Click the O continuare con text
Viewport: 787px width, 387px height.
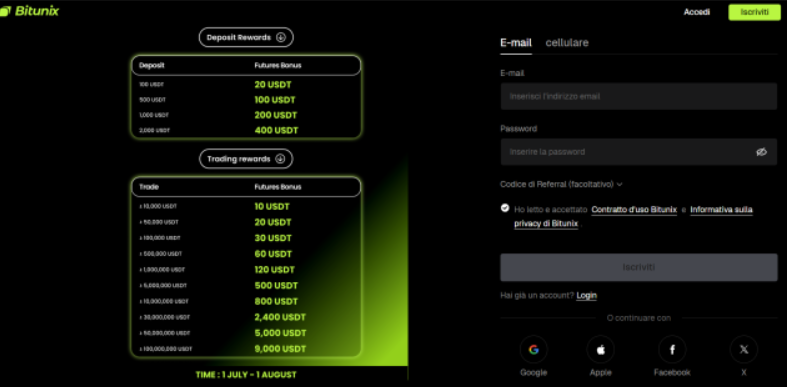(x=638, y=318)
